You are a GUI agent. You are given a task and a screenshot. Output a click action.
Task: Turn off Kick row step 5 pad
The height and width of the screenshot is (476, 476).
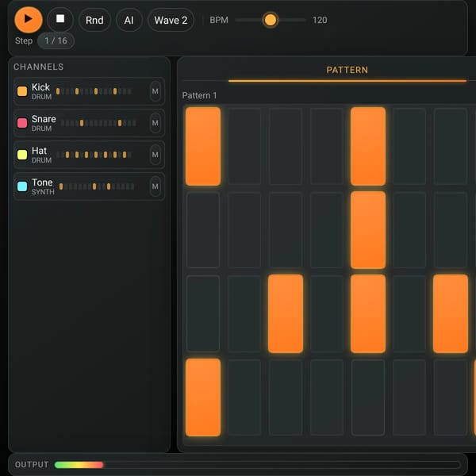(368, 146)
